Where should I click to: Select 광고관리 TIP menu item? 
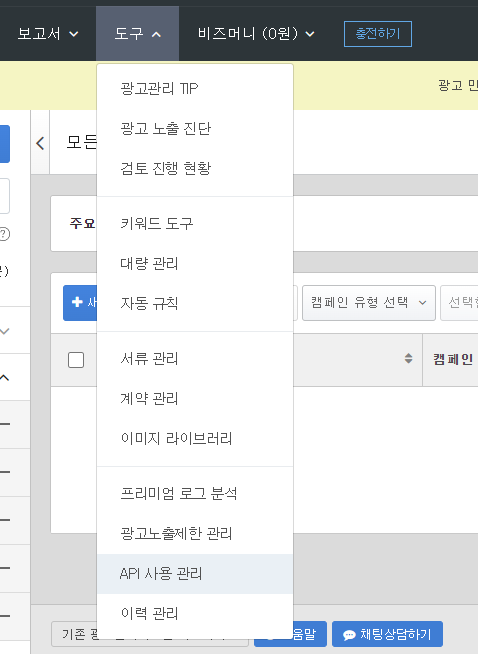click(195, 88)
